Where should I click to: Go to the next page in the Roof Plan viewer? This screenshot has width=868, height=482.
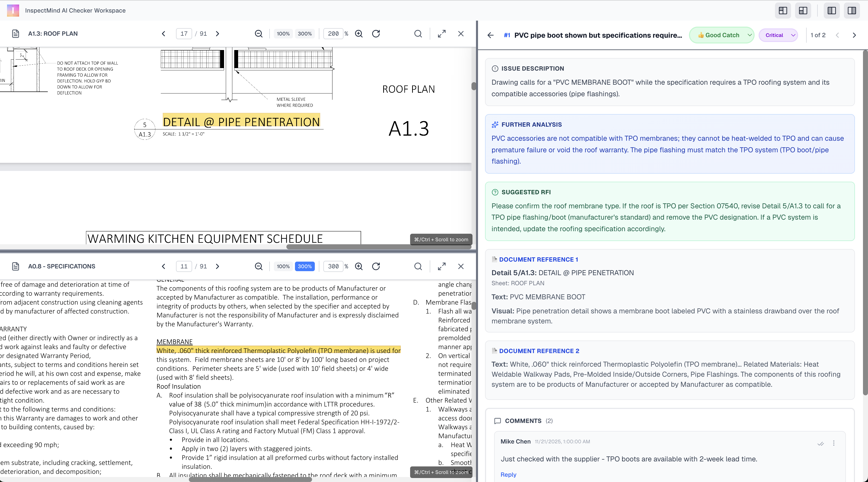[x=217, y=34]
